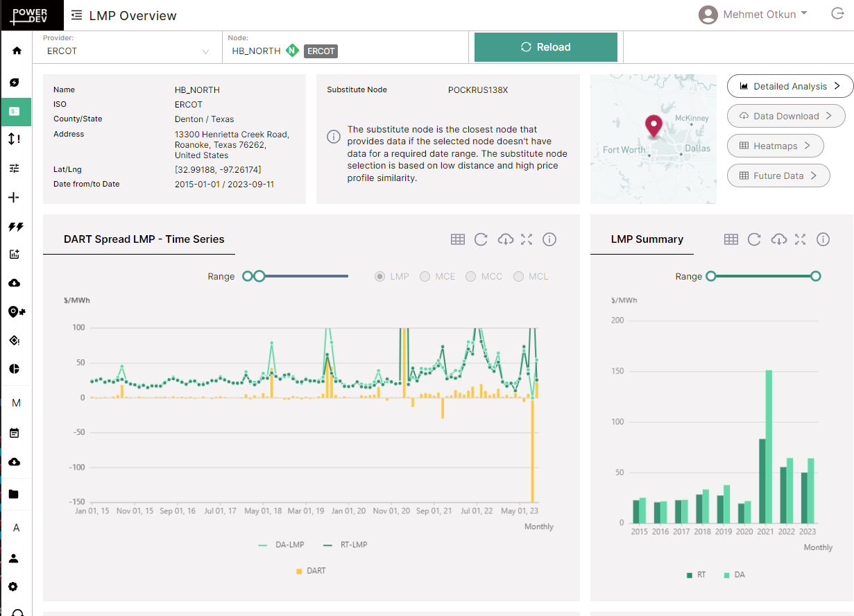854x616 pixels.
Task: Toggle the DART legend series
Action: [x=310, y=571]
